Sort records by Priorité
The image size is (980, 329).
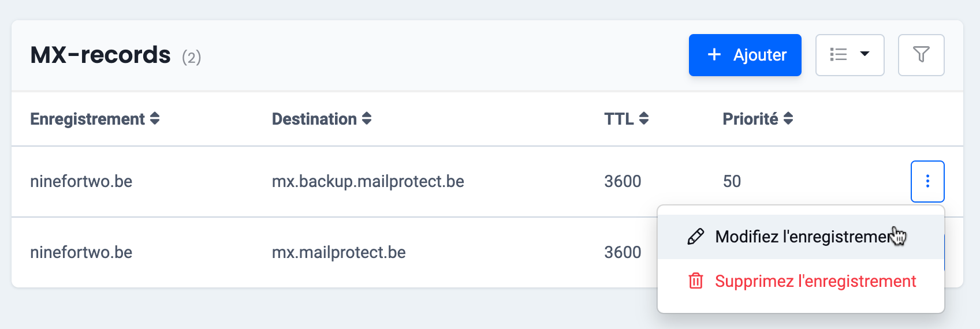pos(757,119)
